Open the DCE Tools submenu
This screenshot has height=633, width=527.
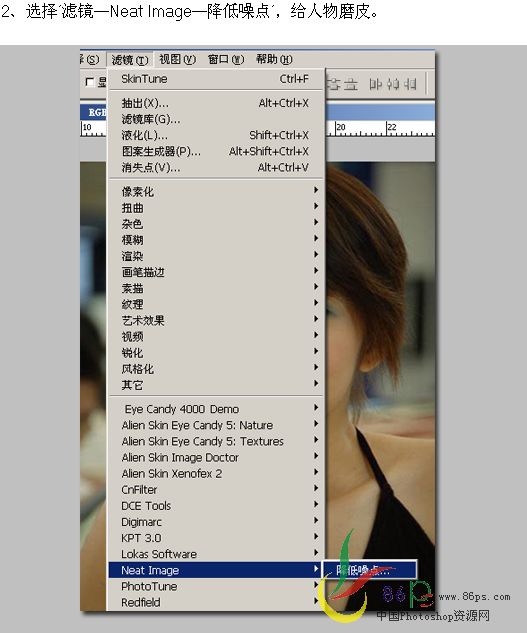[x=215, y=506]
